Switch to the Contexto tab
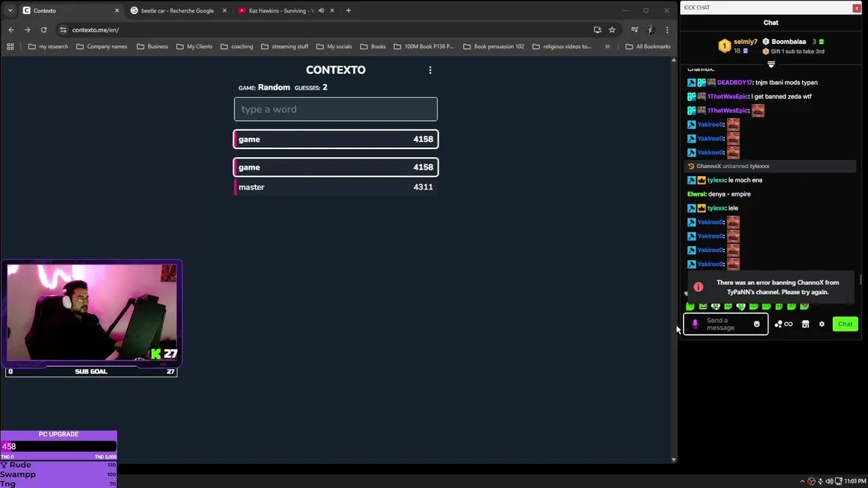Screen dimensions: 868x488 pyautogui.click(x=71, y=11)
